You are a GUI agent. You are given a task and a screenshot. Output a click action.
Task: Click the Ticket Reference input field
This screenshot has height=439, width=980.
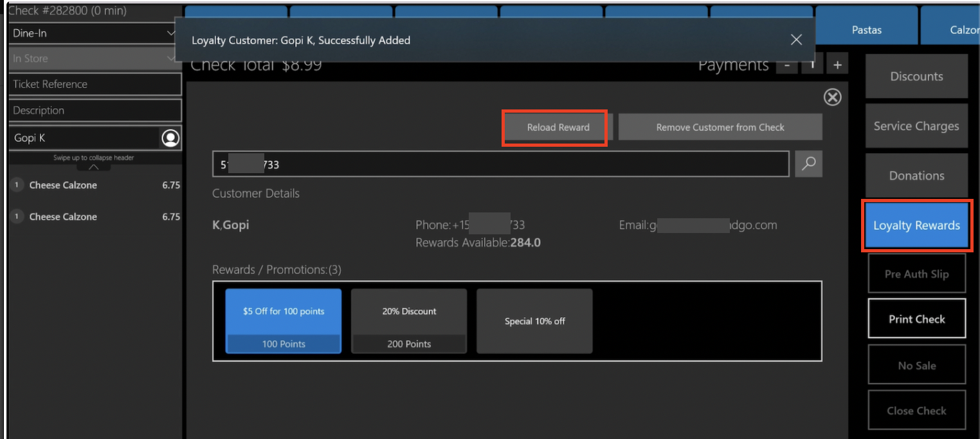click(x=96, y=84)
